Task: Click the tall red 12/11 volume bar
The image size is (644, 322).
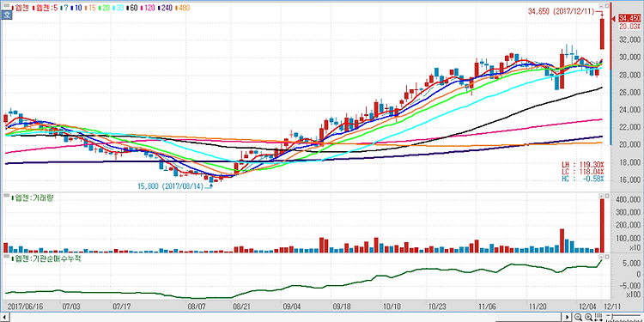Action: (602, 226)
